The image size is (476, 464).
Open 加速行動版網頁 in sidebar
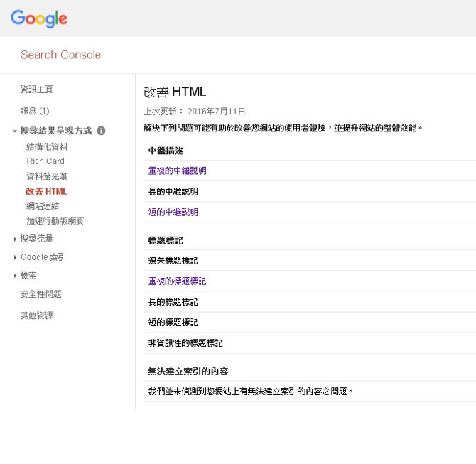[x=55, y=221]
